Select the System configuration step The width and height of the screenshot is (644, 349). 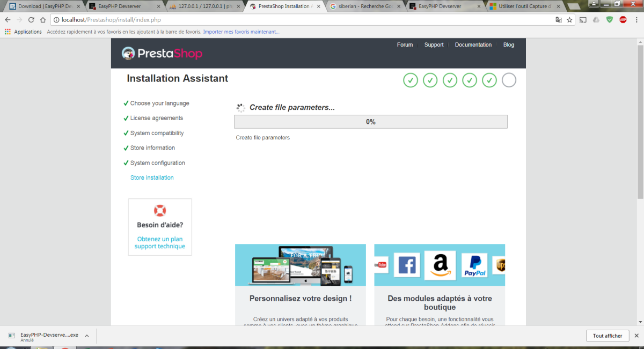pos(158,163)
